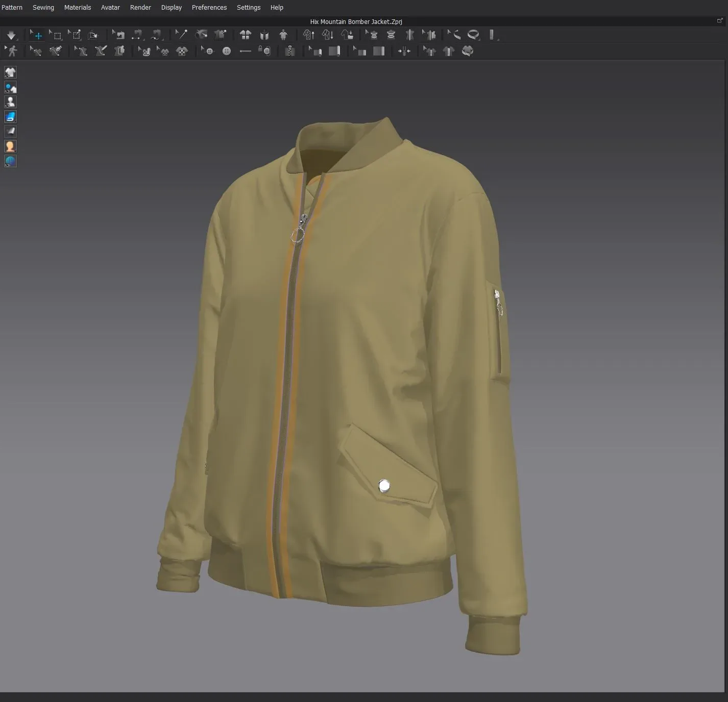This screenshot has height=702, width=728.
Task: Select the Edit Sewing 3D tool
Action: coord(119,35)
